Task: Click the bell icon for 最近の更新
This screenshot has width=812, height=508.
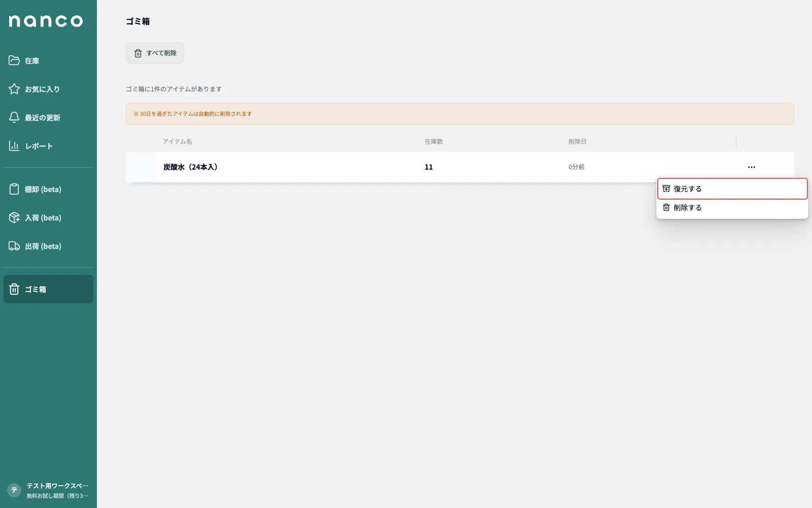Action: [x=14, y=117]
